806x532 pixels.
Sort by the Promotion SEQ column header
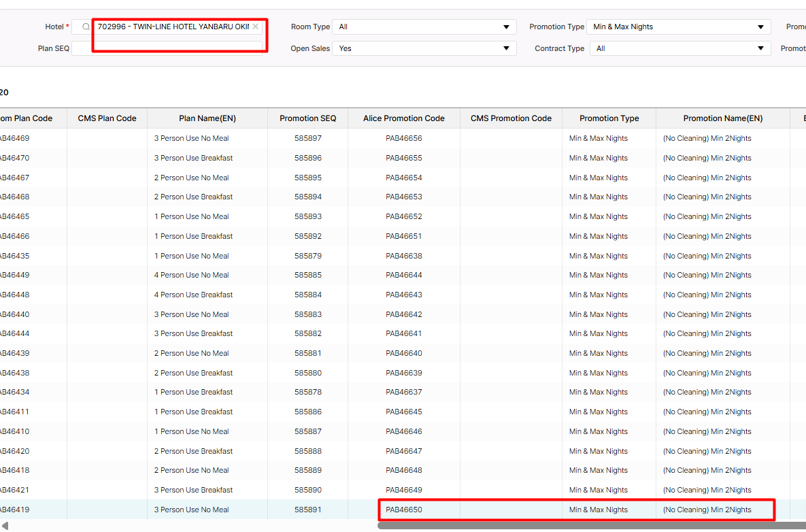tap(307, 118)
